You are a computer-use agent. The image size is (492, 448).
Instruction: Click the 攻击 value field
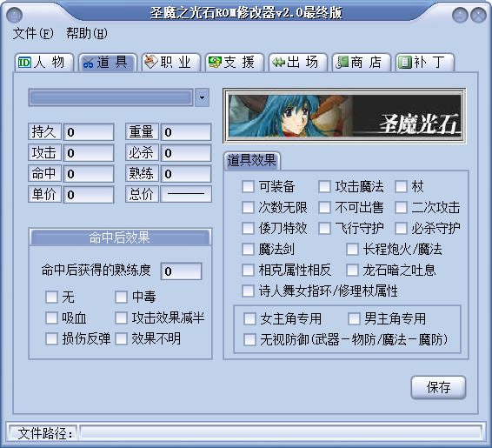(x=89, y=153)
